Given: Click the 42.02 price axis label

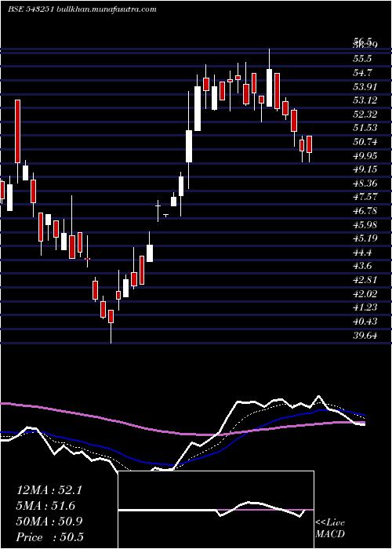Looking at the screenshot, I should point(365,294).
